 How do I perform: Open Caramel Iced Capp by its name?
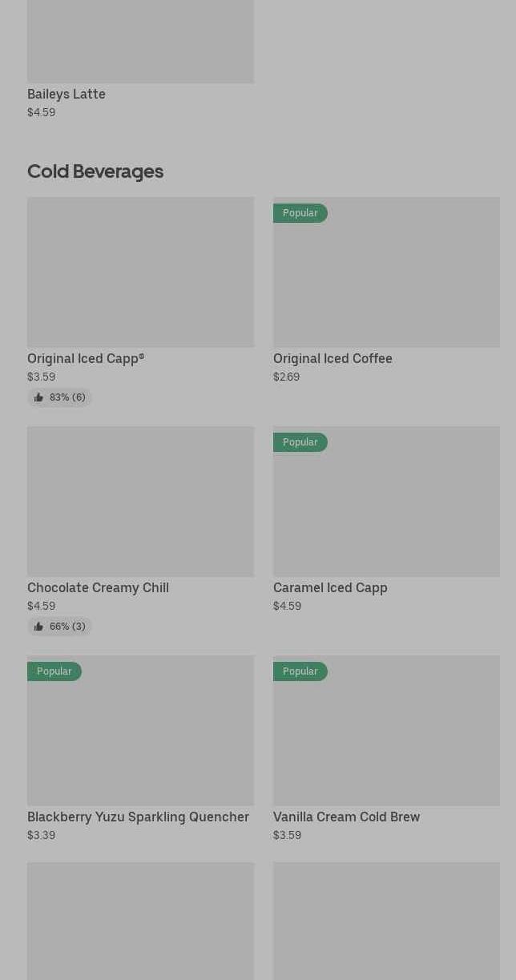(330, 587)
